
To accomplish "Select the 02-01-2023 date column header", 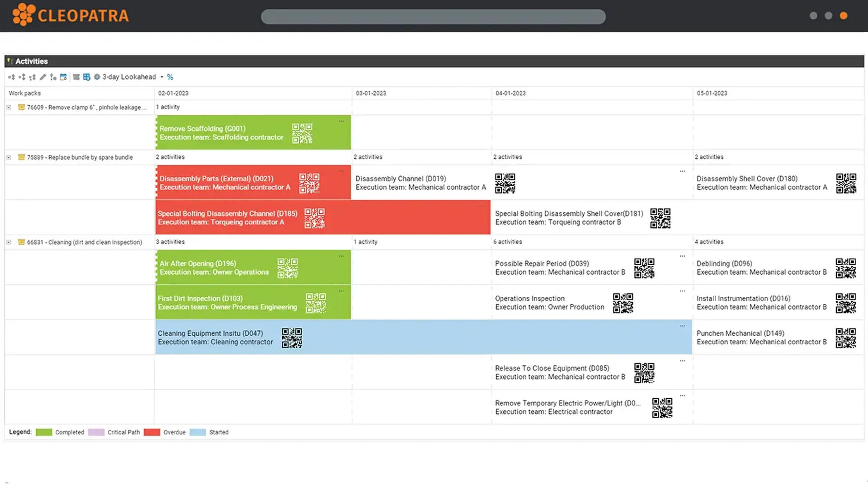I will (x=253, y=93).
